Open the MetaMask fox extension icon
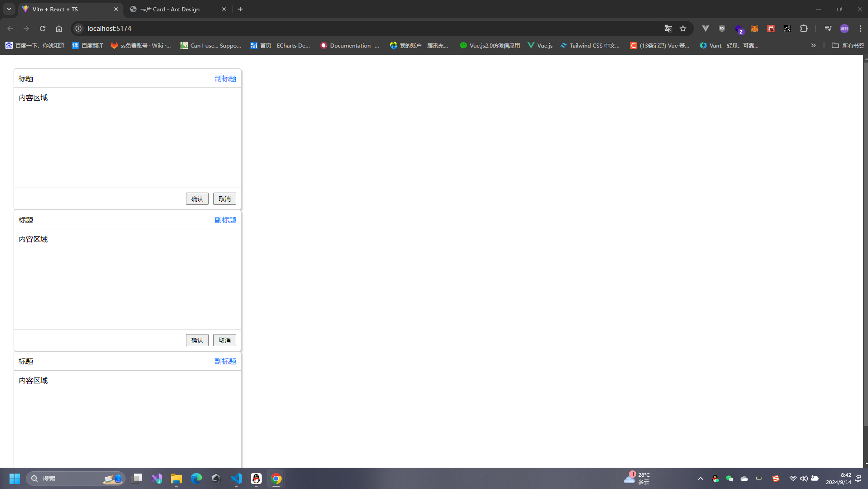The width and height of the screenshot is (868, 489). (x=755, y=29)
